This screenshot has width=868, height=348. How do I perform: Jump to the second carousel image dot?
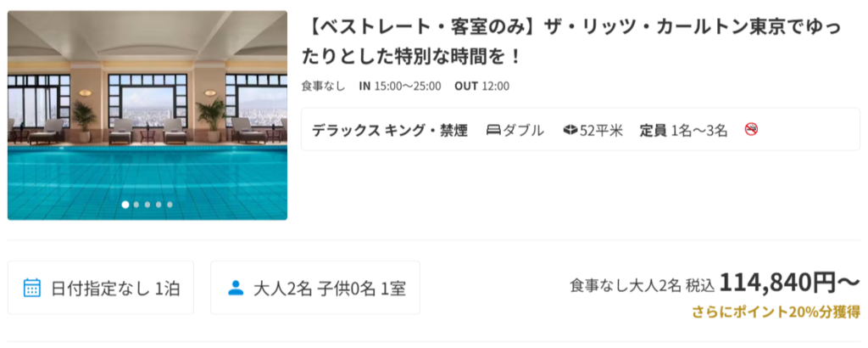pyautogui.click(x=136, y=205)
